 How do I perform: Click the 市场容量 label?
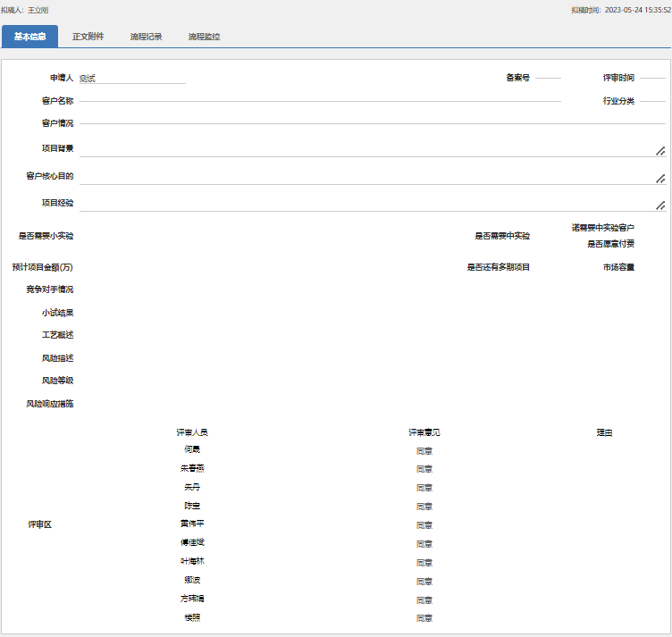coord(618,267)
